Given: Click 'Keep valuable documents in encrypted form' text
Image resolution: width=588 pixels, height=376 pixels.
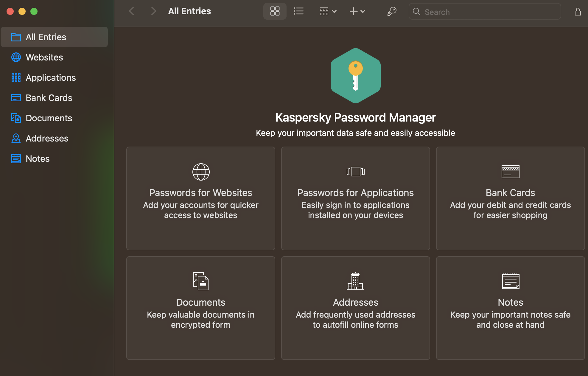Looking at the screenshot, I should click(x=201, y=320).
